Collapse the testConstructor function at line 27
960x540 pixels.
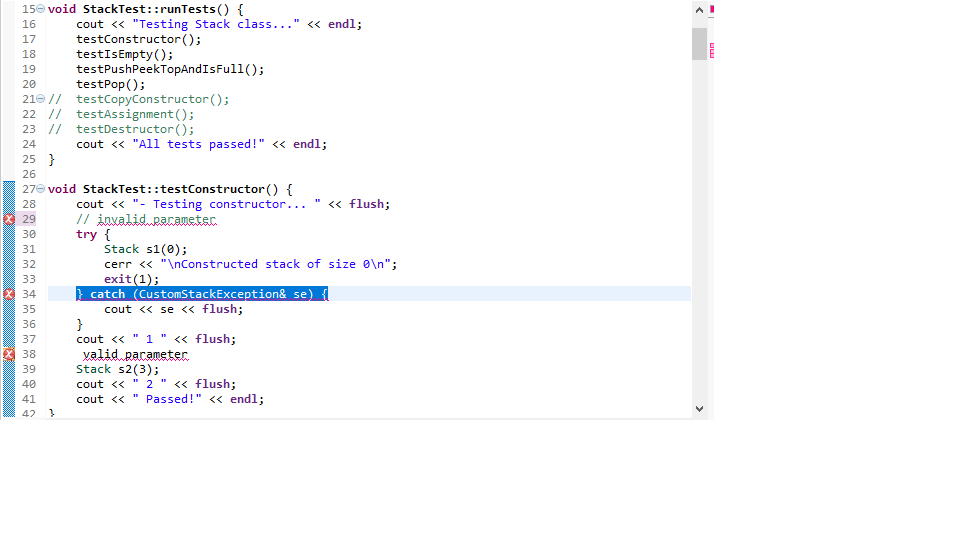(x=40, y=189)
